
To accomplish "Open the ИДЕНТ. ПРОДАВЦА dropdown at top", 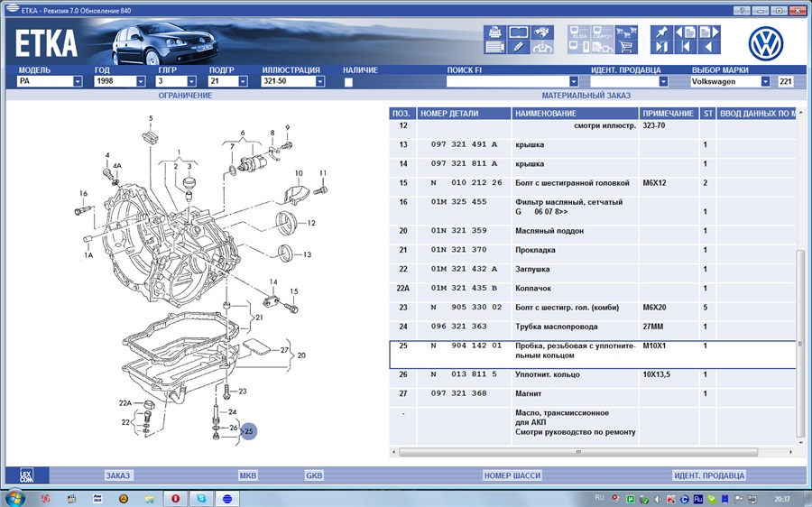I will (x=663, y=81).
